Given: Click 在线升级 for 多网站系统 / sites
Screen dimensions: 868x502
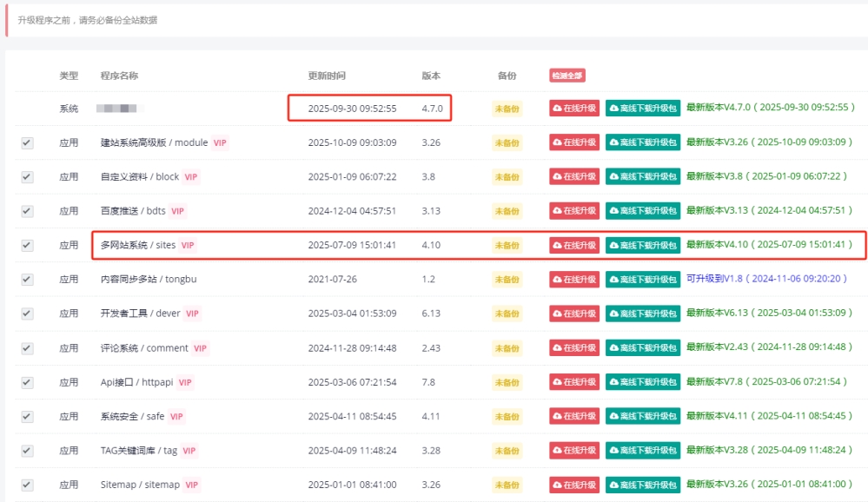Looking at the screenshot, I should click(574, 246).
